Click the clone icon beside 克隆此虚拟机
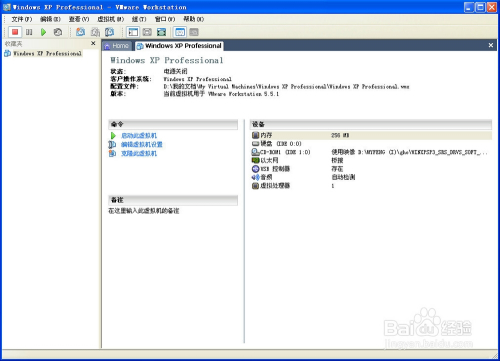 click(112, 153)
